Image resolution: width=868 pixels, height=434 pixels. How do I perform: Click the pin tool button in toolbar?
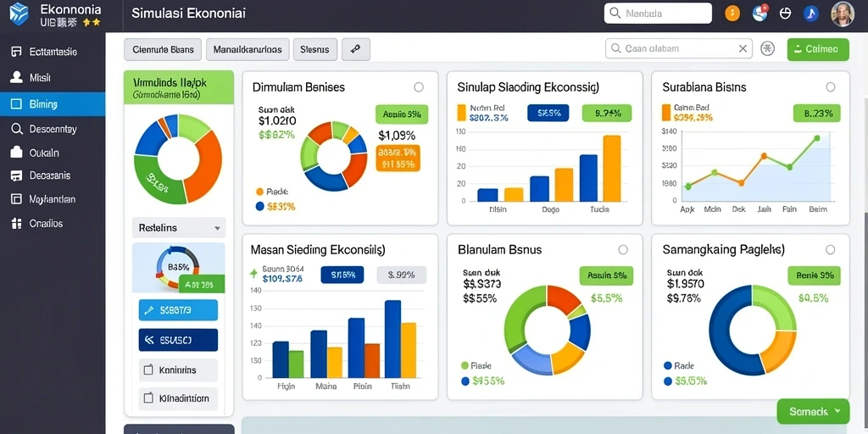pos(356,49)
